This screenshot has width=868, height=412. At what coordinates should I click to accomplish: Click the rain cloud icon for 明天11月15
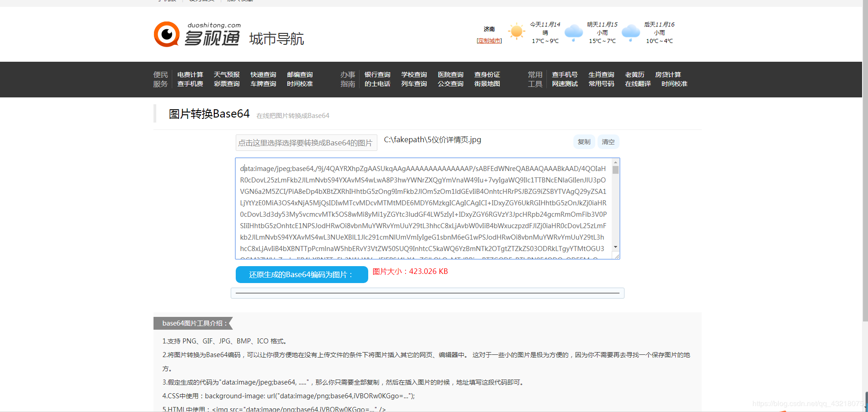574,32
